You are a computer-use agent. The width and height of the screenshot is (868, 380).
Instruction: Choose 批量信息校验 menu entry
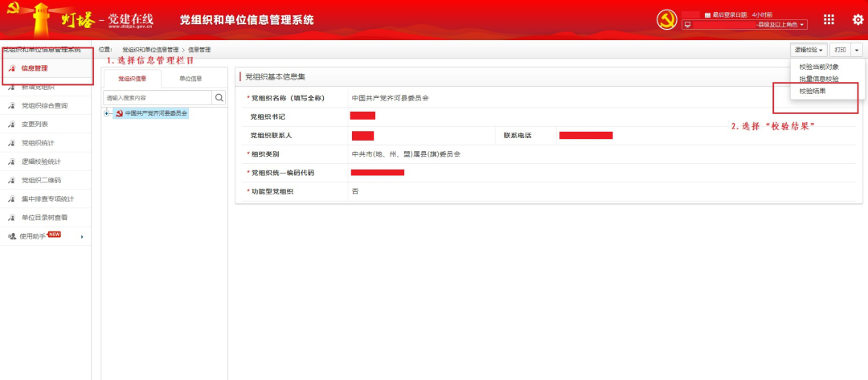click(818, 79)
